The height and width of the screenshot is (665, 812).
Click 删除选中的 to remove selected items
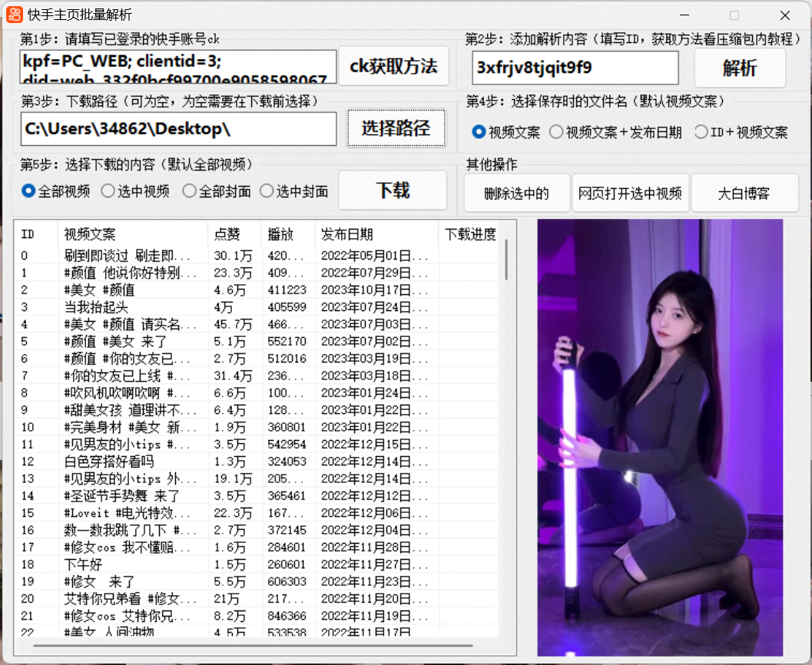(x=516, y=193)
